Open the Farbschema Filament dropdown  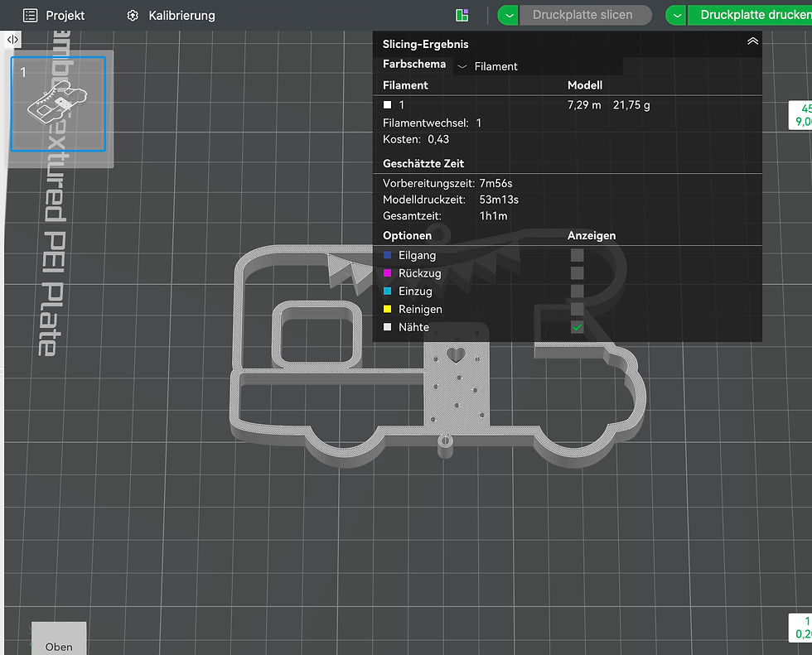point(538,66)
